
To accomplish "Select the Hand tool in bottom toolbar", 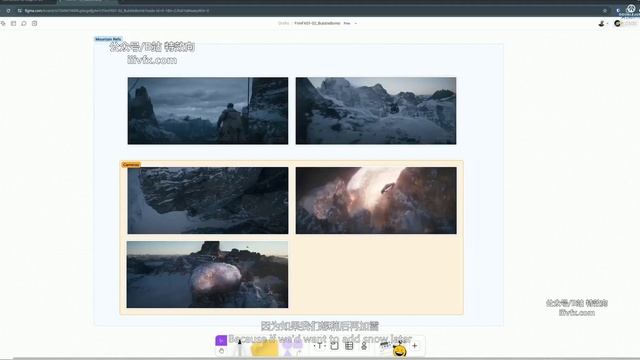I will tap(221, 351).
